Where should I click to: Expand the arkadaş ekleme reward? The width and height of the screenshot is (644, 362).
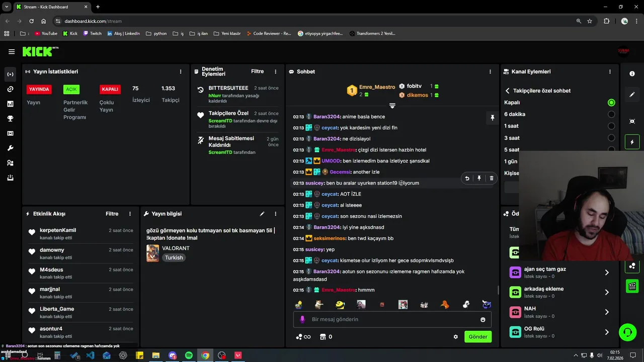point(607,292)
